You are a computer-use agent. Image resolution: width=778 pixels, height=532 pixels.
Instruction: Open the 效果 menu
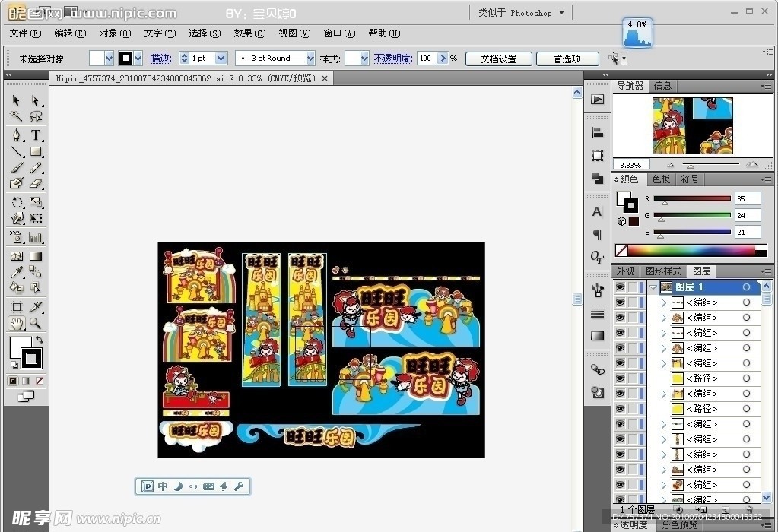(x=249, y=33)
